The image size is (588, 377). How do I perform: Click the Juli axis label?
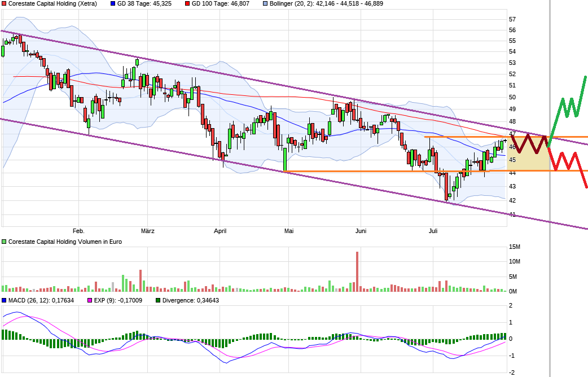tap(433, 231)
